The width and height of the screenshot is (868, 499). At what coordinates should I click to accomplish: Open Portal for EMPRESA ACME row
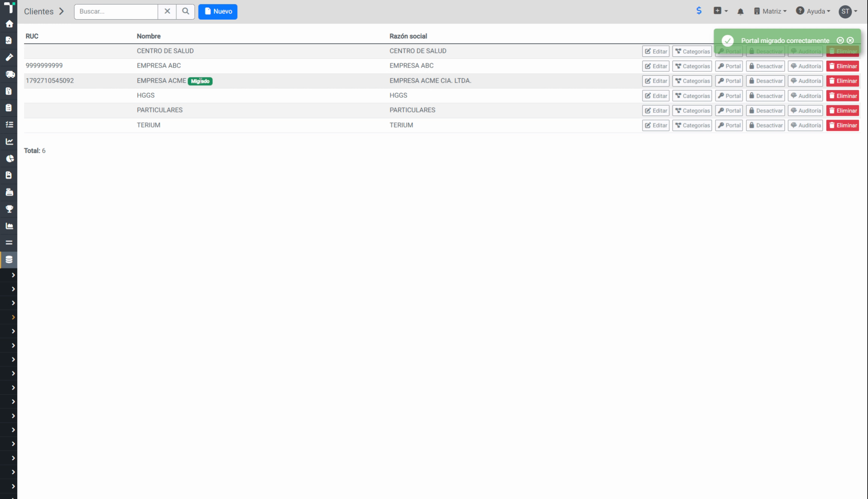[729, 81]
